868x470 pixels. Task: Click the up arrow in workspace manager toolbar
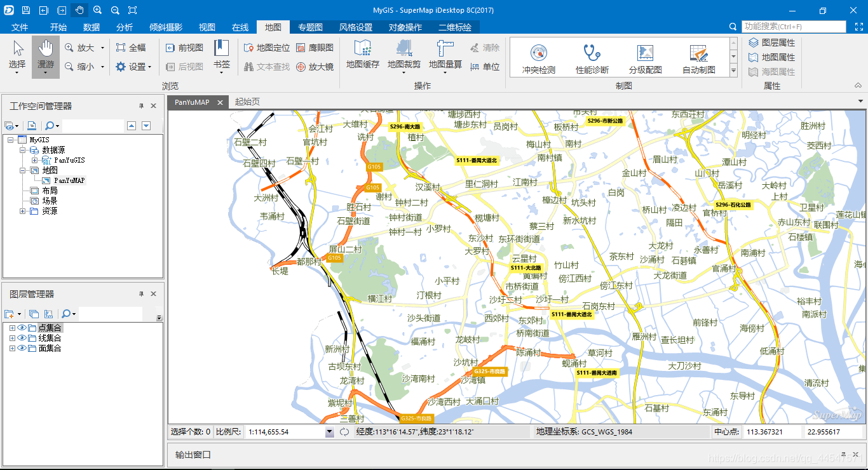pyautogui.click(x=132, y=126)
